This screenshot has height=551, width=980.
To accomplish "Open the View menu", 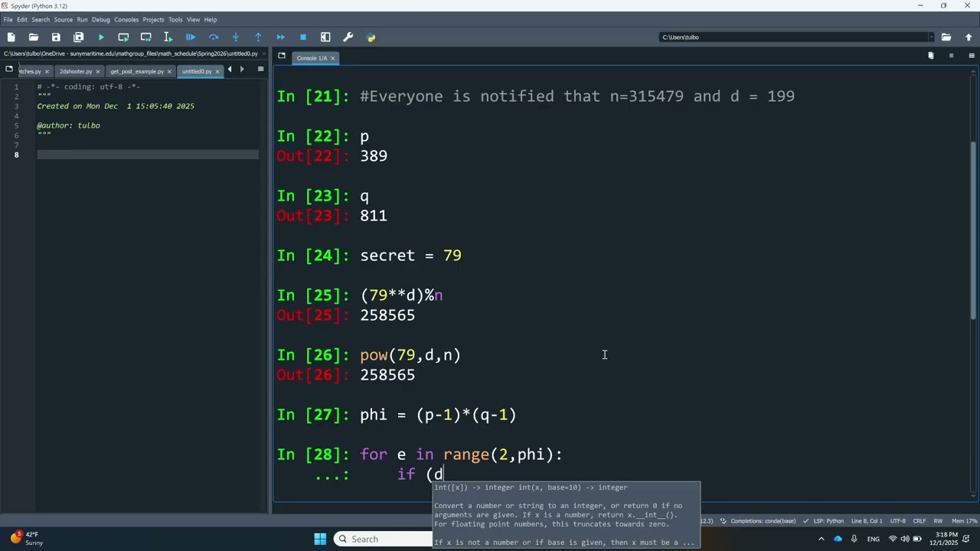I will (x=193, y=19).
